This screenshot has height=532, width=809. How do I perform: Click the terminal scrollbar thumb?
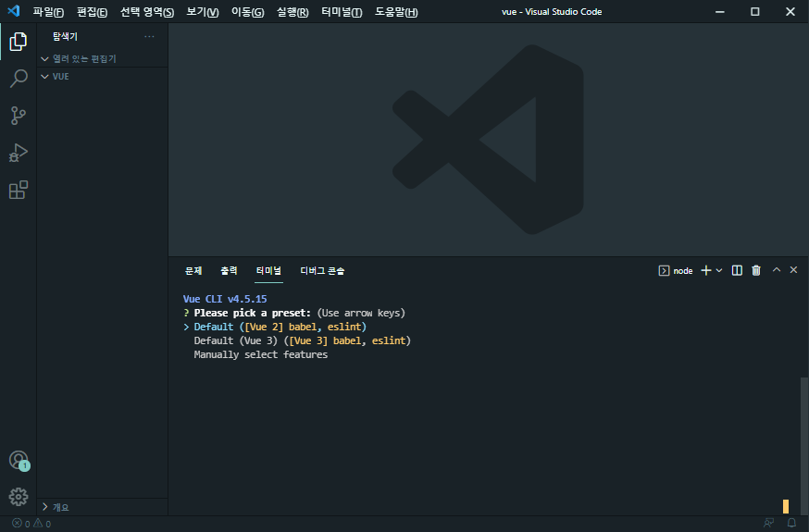[803, 446]
